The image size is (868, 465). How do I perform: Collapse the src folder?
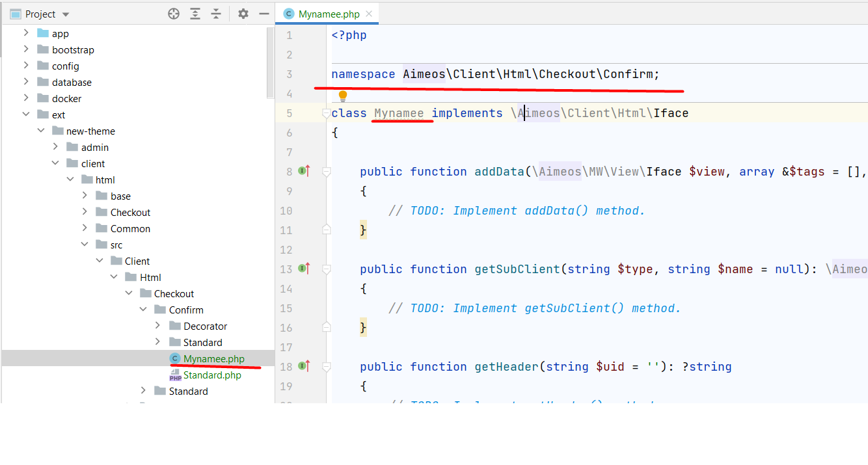point(85,245)
